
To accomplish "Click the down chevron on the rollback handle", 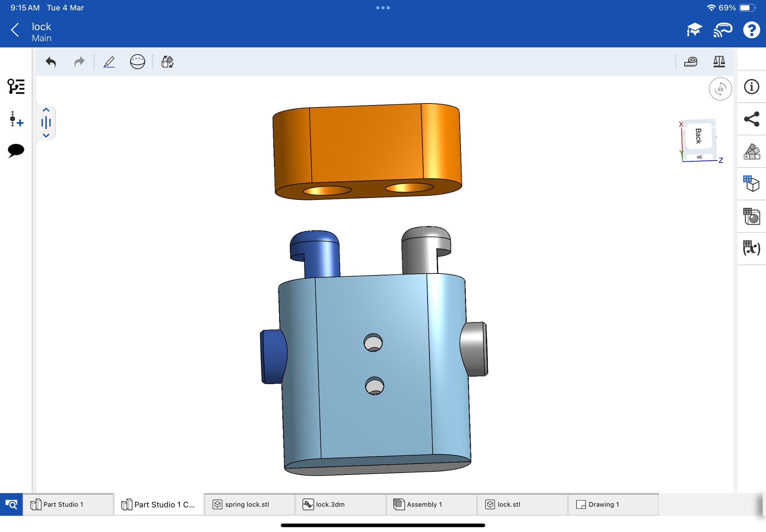I will coord(46,135).
